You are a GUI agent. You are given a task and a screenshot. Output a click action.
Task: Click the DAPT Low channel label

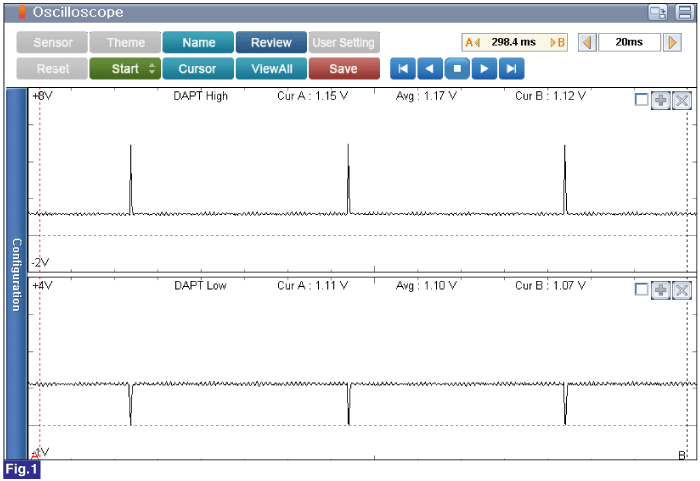click(x=200, y=286)
